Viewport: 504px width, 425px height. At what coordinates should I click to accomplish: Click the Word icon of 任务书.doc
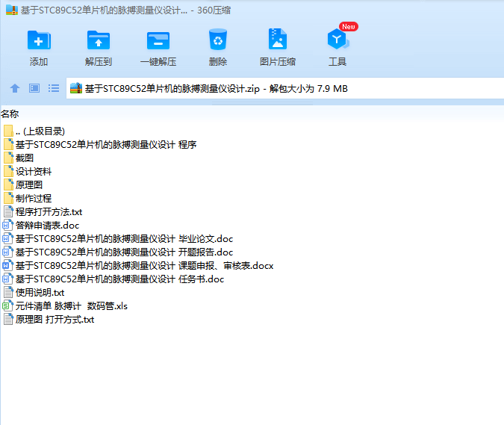pyautogui.click(x=7, y=279)
